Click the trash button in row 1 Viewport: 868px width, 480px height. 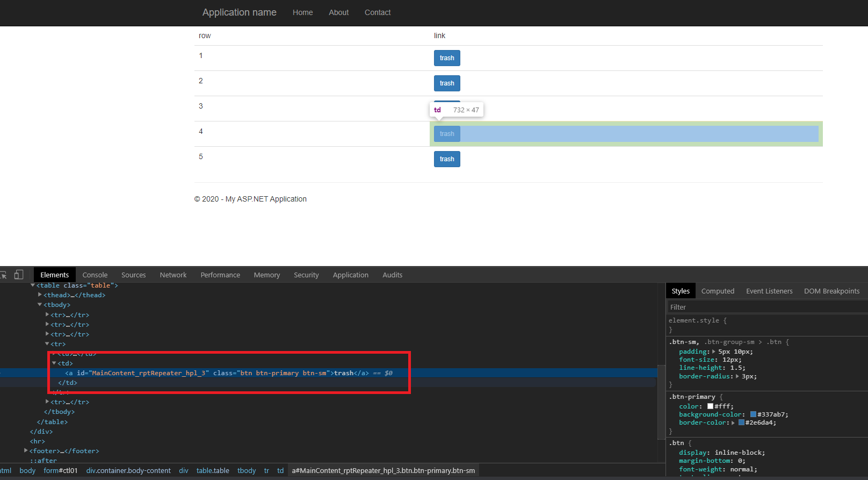(x=447, y=58)
